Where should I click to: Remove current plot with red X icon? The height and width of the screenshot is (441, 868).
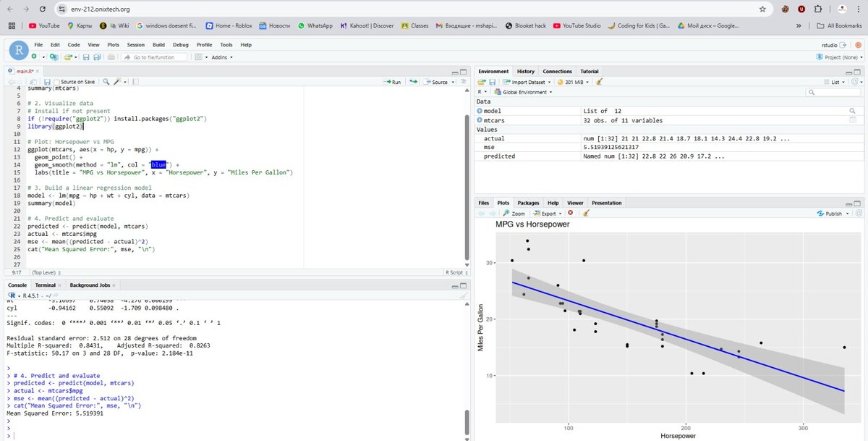click(x=570, y=213)
